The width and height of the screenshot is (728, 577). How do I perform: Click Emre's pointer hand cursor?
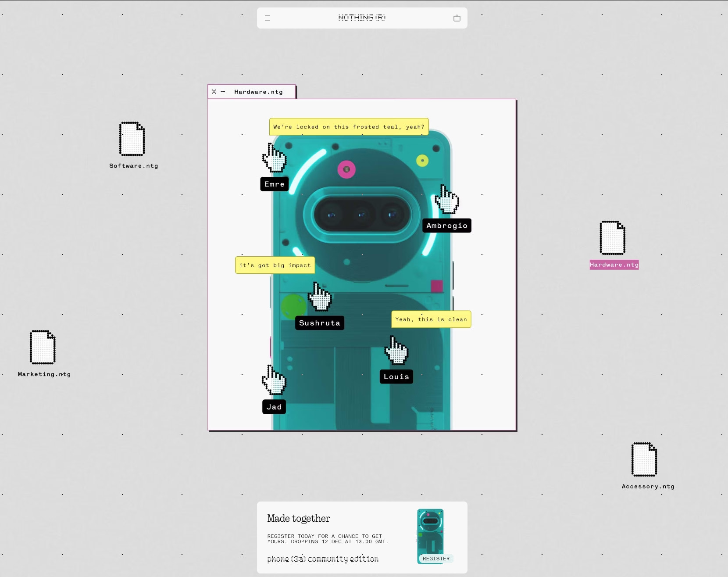[x=275, y=158]
